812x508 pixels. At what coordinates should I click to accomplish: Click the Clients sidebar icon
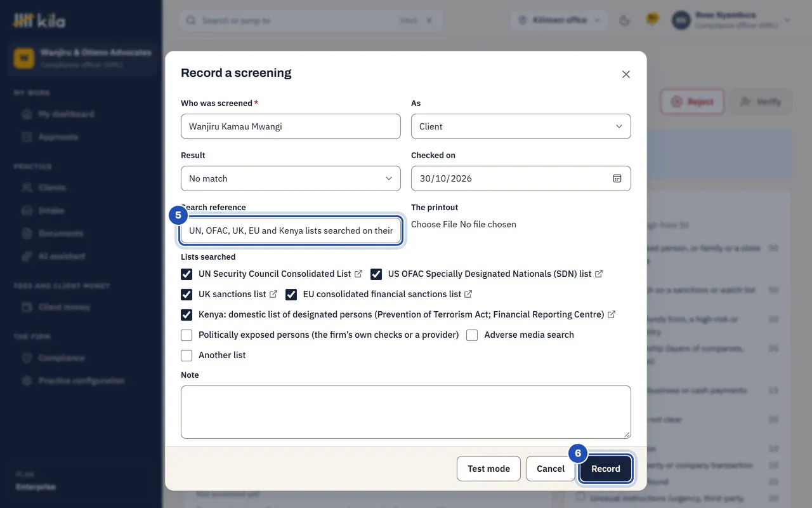27,188
